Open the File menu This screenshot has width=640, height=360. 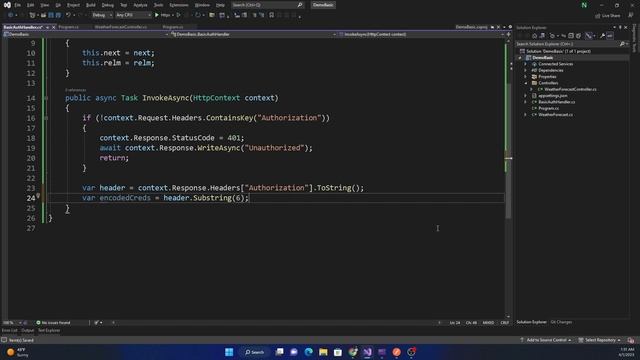[17, 5]
